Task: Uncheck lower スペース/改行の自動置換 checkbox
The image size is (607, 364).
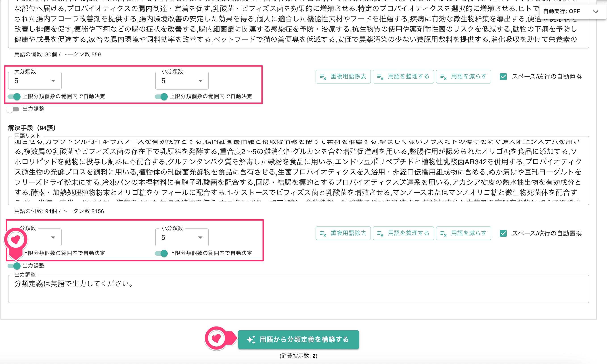Action: (x=503, y=233)
